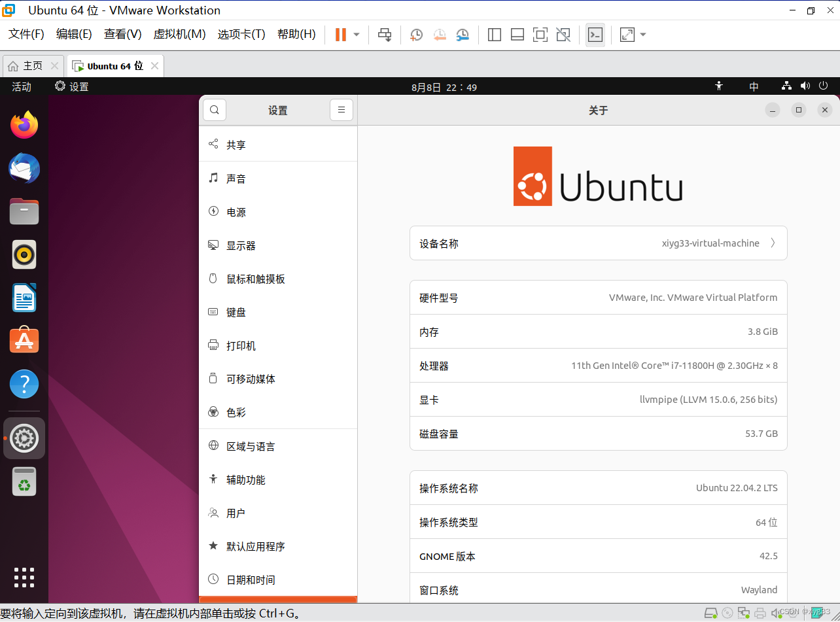Open the 设备名称 row to rename device
The height and width of the screenshot is (622, 840).
pyautogui.click(x=598, y=243)
